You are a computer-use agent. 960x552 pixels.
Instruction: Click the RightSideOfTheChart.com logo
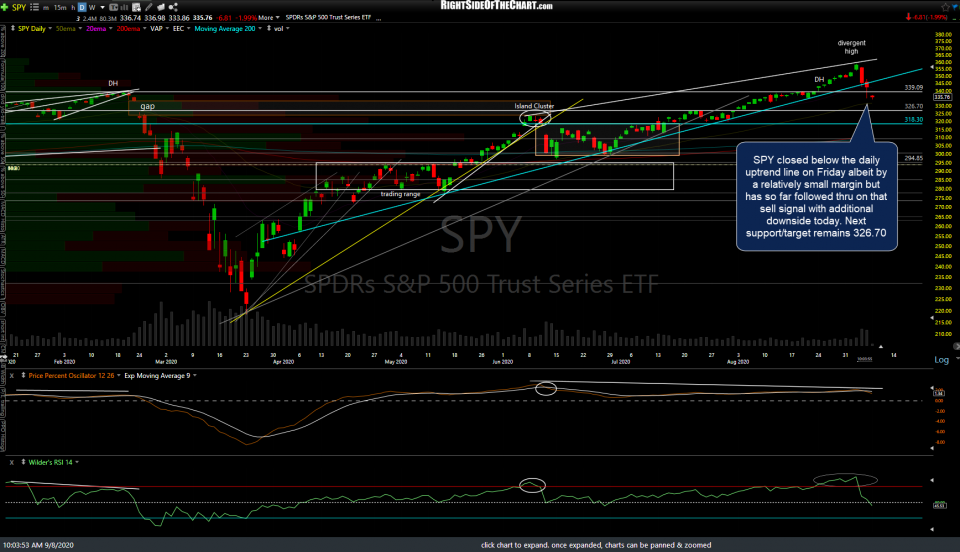click(x=497, y=6)
